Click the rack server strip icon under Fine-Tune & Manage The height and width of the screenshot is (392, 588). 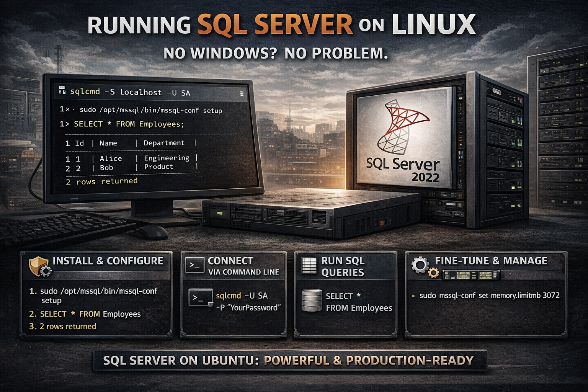coord(471,275)
